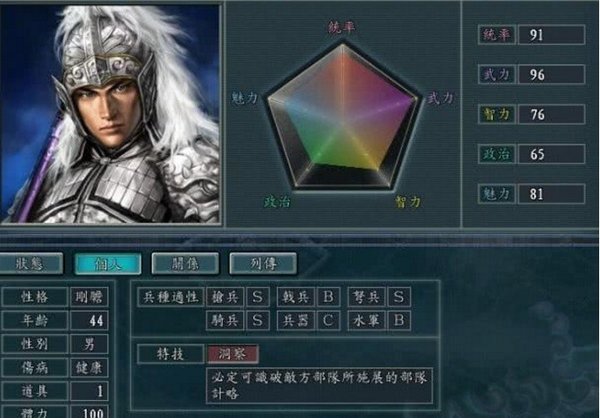Click the 政治 value 65 field
This screenshot has height=418, width=600.
(551, 154)
